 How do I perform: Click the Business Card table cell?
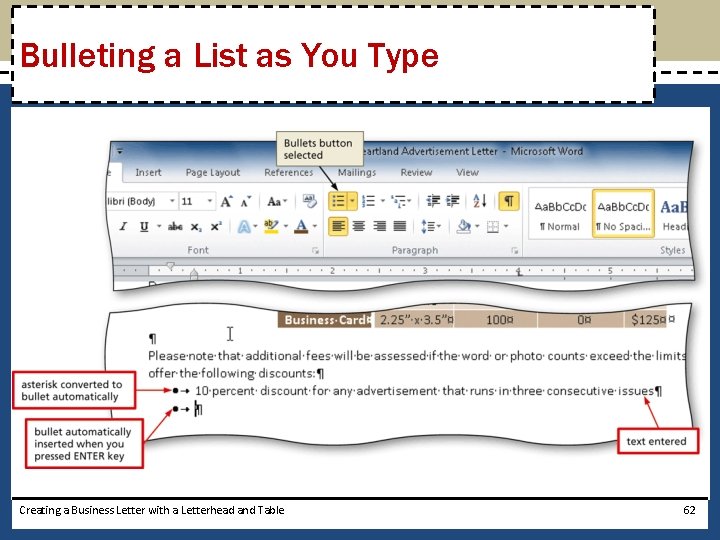tap(325, 320)
